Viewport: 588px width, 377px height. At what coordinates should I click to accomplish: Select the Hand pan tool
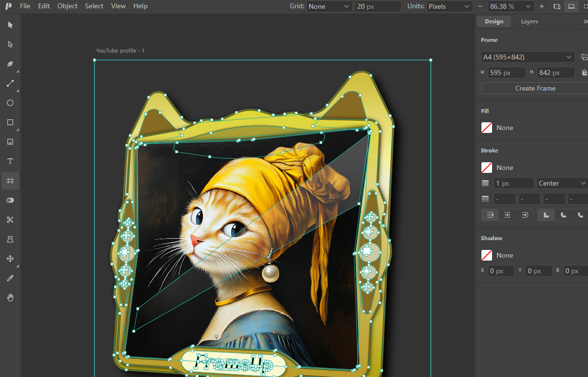10,298
